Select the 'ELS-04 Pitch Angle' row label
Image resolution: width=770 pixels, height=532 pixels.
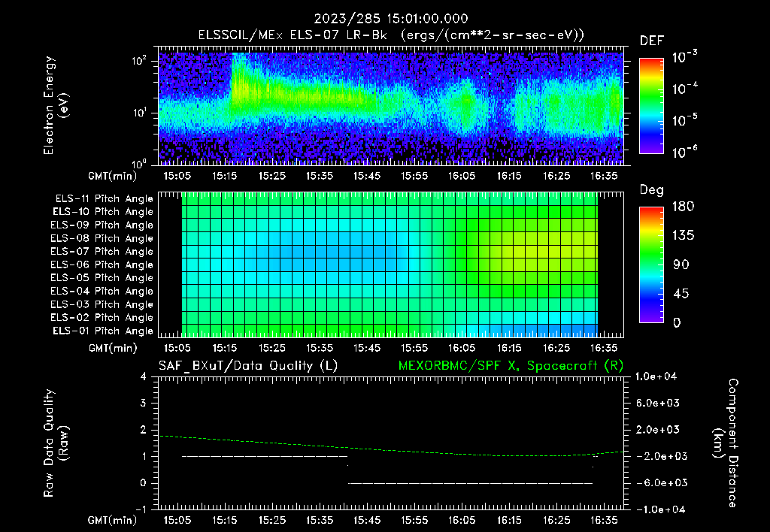[102, 292]
